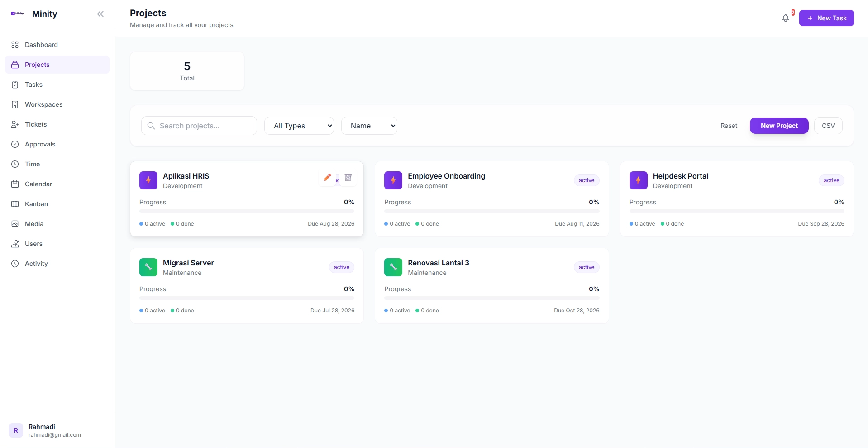Image resolution: width=868 pixels, height=448 pixels.
Task: Click the Due Sep 28, 2026 date
Action: (821, 224)
